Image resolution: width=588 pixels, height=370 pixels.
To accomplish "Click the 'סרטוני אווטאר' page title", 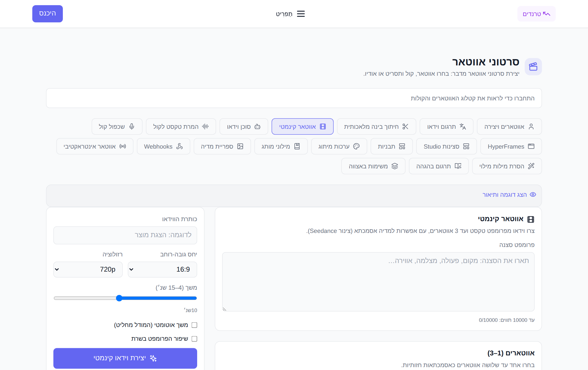I will pos(486,62).
